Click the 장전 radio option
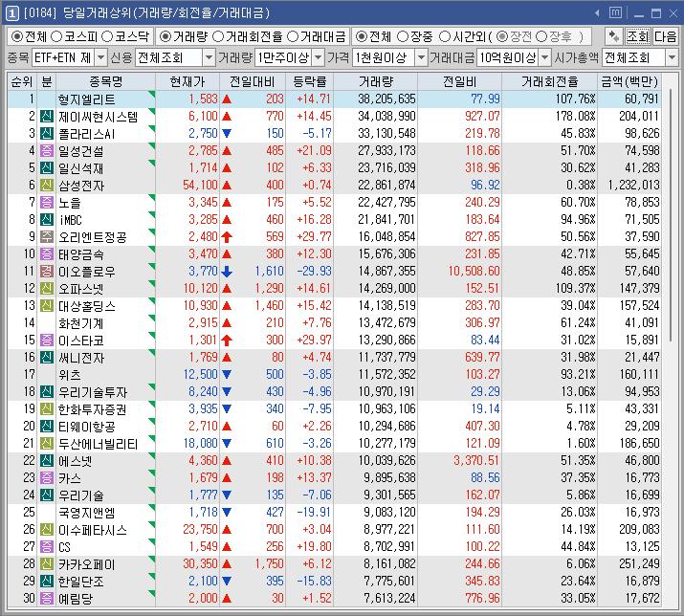The width and height of the screenshot is (684, 616). (502, 36)
